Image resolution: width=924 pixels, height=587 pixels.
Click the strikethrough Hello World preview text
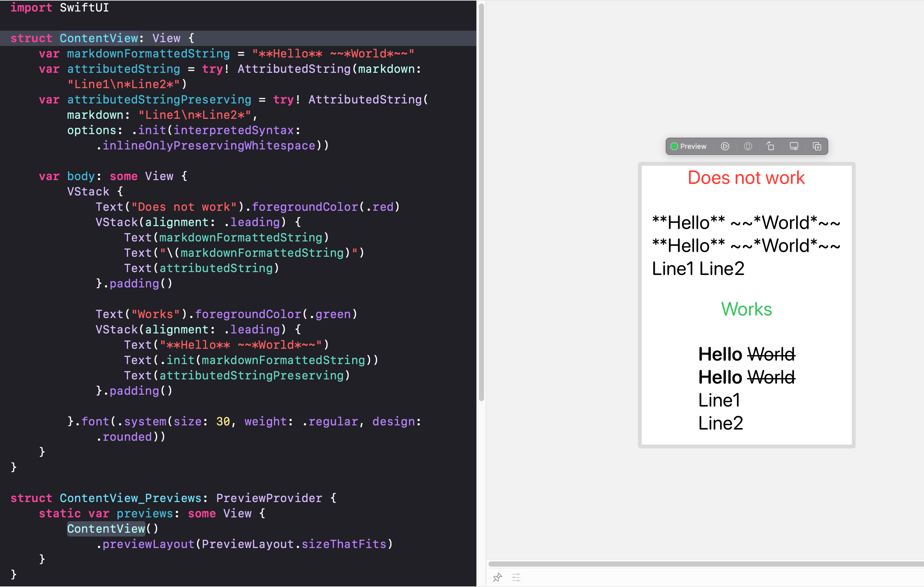(x=746, y=354)
